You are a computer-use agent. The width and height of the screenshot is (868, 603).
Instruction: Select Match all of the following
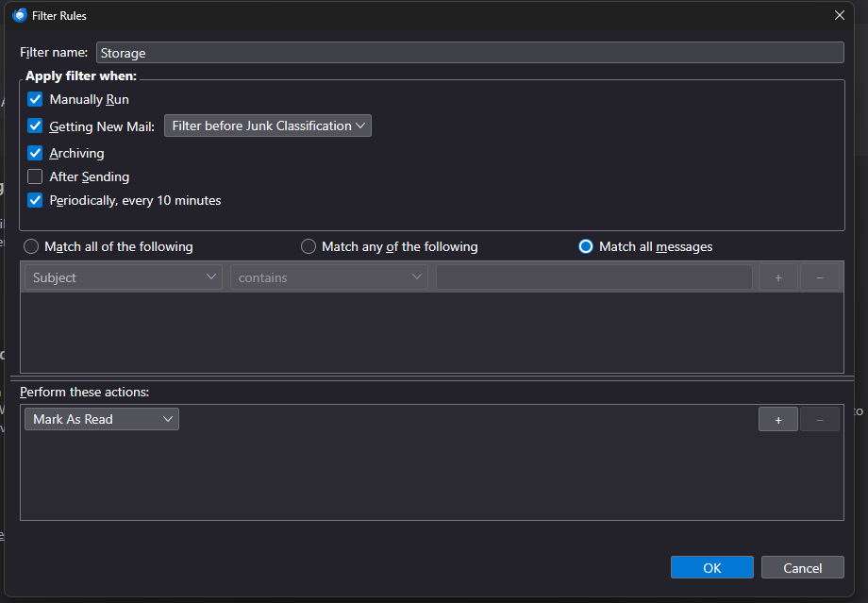[31, 246]
